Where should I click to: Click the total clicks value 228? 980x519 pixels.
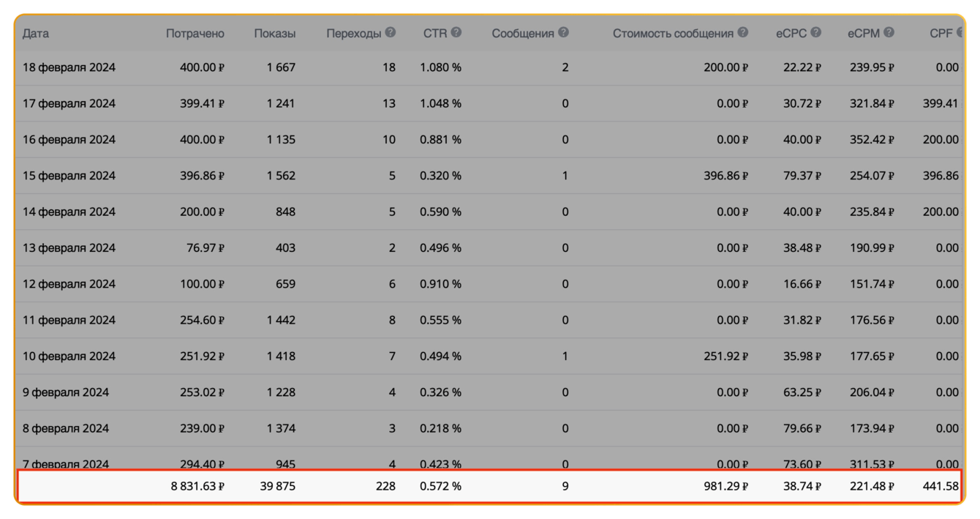click(385, 486)
